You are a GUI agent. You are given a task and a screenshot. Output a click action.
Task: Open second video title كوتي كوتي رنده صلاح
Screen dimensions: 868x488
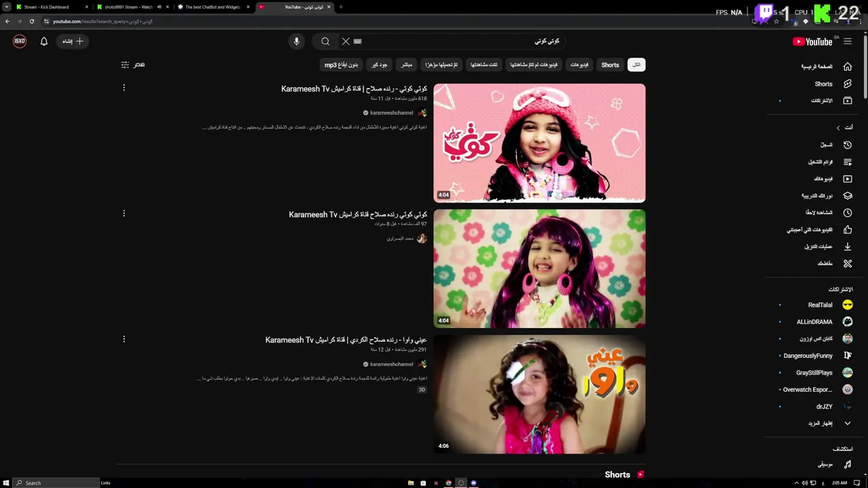click(x=358, y=214)
